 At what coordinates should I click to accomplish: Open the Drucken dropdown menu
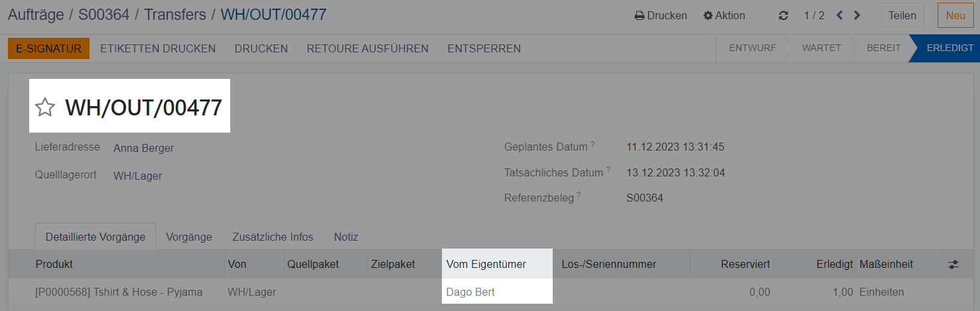[660, 15]
